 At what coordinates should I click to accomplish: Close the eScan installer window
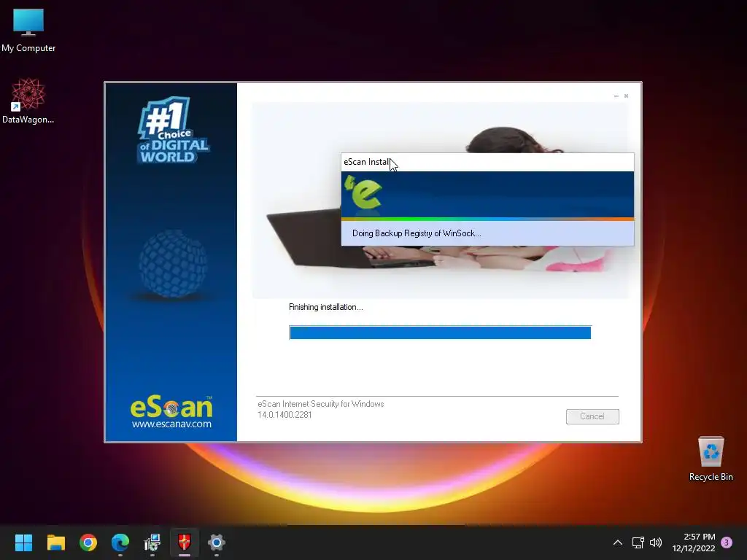point(626,96)
